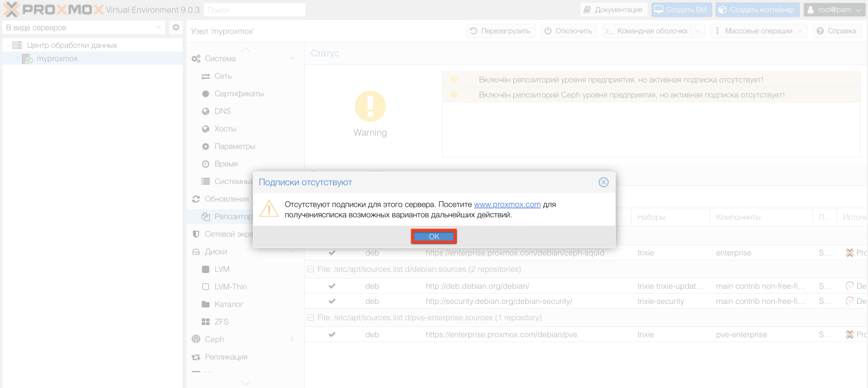The height and width of the screenshot is (388, 868).
Task: Close the 'Подписки отсутствуют' dialog with the X icon
Action: click(x=603, y=182)
